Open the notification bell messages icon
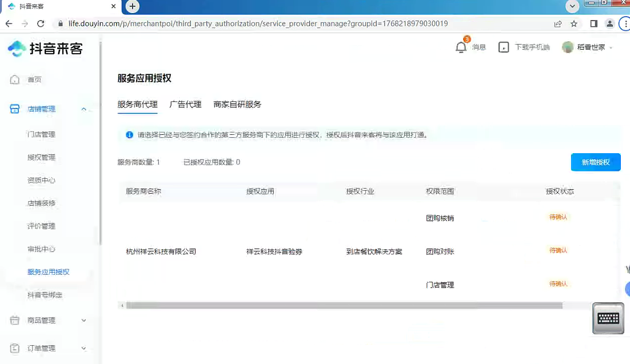This screenshot has width=630, height=364. 461,47
